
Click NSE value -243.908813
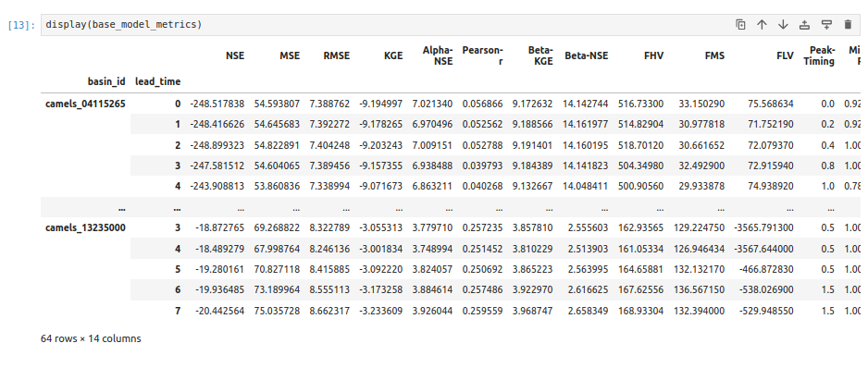pyautogui.click(x=217, y=187)
